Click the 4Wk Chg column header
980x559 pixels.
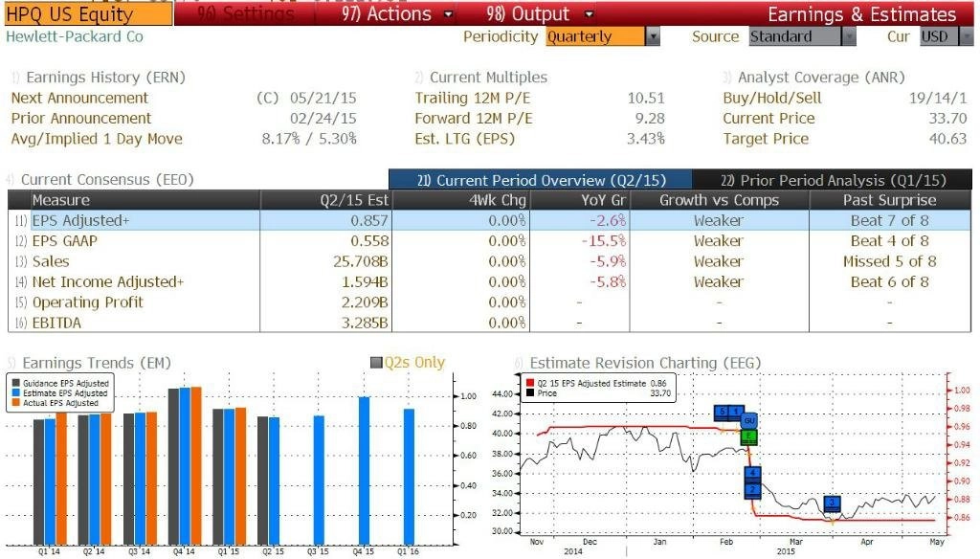pyautogui.click(x=460, y=200)
